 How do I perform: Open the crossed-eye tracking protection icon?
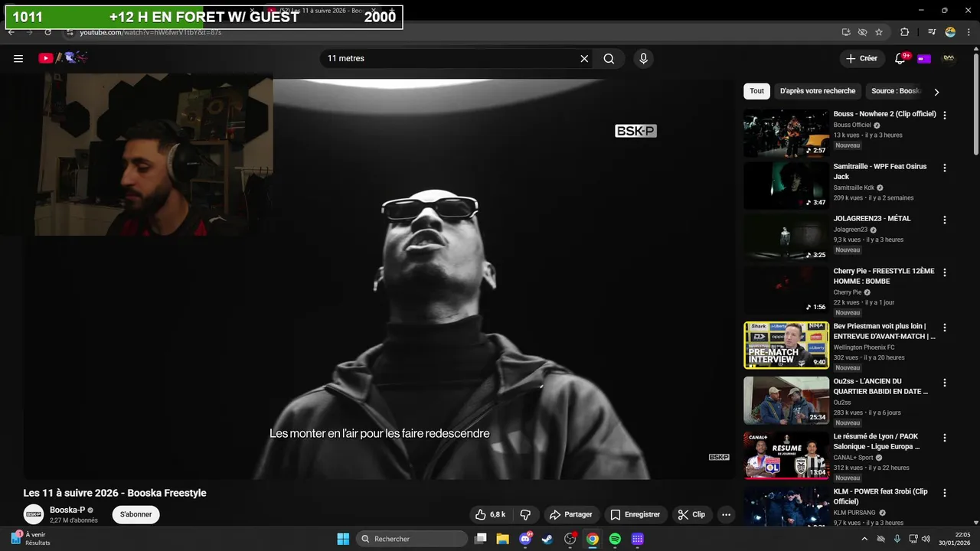(x=862, y=32)
